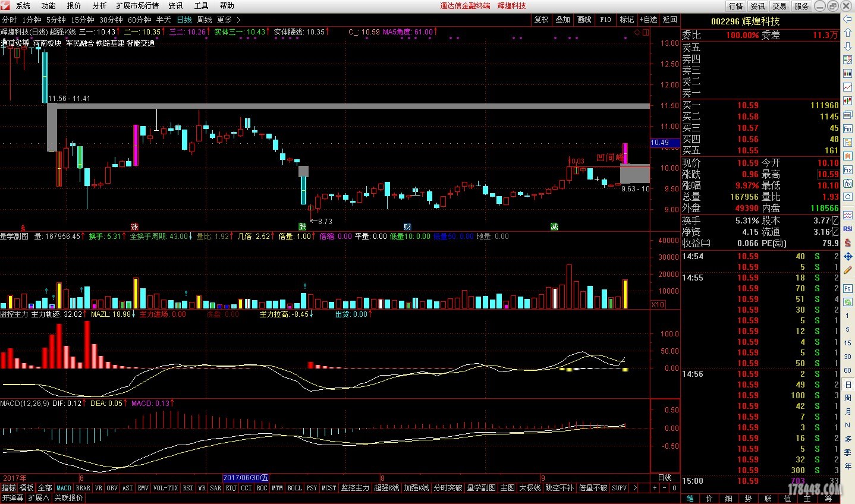Select the 年 yearly period in the right toolbar
Screen dimensions: 855x504
pyautogui.click(x=848, y=466)
